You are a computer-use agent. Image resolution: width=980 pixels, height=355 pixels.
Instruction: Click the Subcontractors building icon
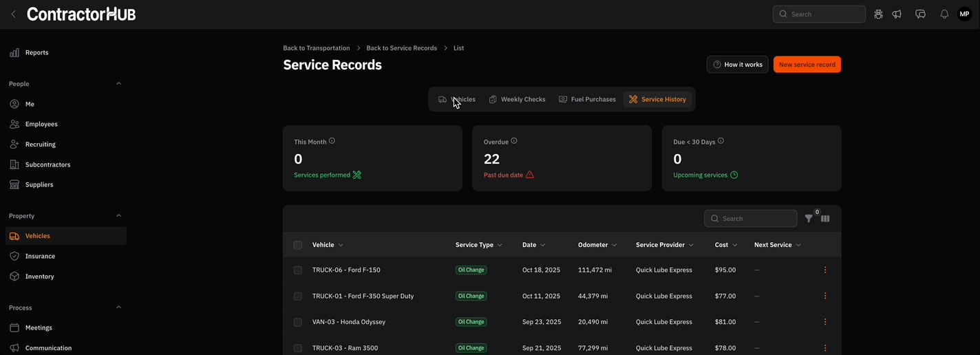(14, 164)
